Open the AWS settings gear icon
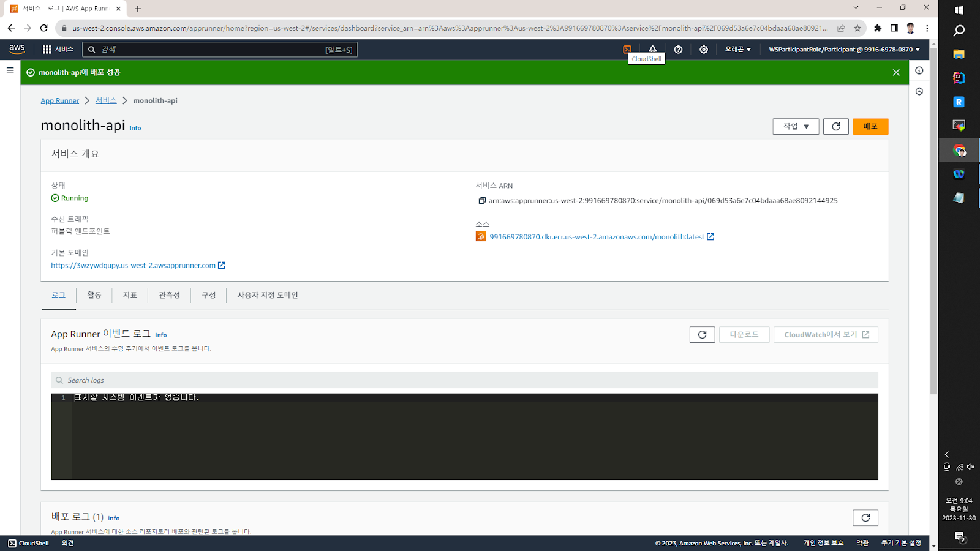The height and width of the screenshot is (551, 980). pyautogui.click(x=704, y=50)
